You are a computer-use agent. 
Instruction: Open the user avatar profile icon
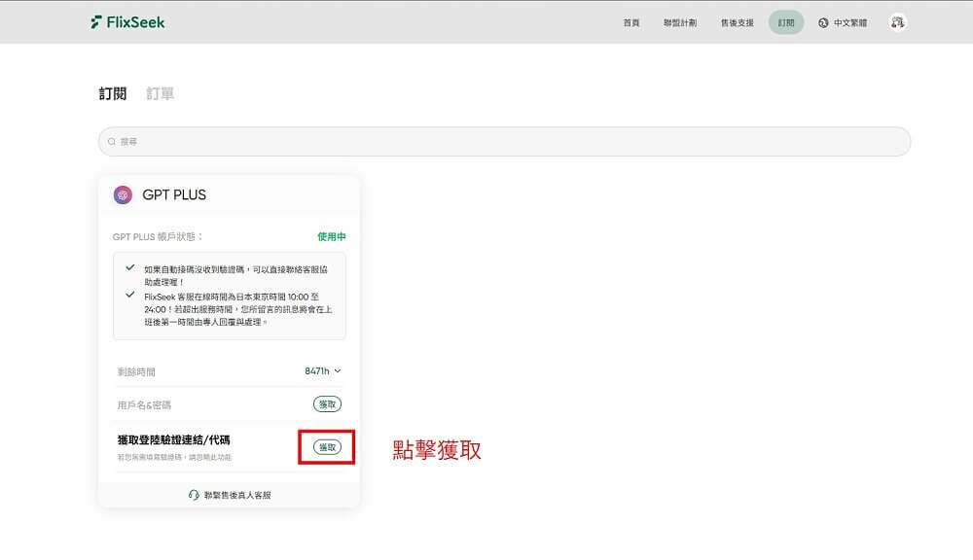coord(897,22)
